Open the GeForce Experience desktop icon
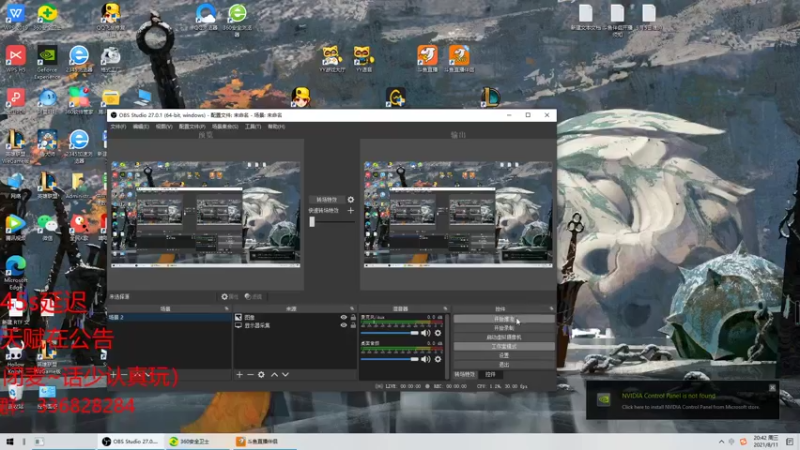Viewport: 800px width, 450px height. pyautogui.click(x=47, y=62)
